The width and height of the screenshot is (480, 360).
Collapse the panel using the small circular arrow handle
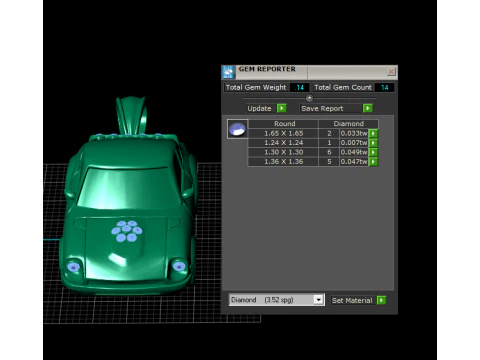(x=309, y=98)
